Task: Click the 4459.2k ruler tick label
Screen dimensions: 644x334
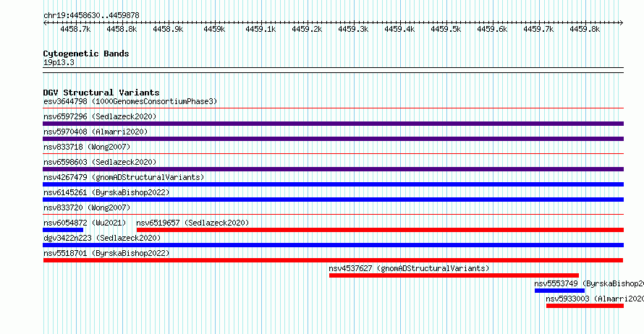Action: [307, 29]
